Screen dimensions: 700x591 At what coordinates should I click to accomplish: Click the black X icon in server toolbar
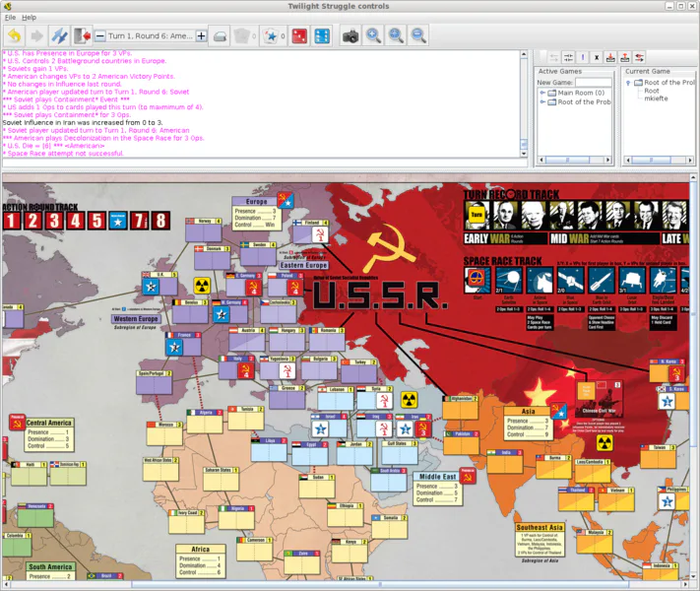597,57
